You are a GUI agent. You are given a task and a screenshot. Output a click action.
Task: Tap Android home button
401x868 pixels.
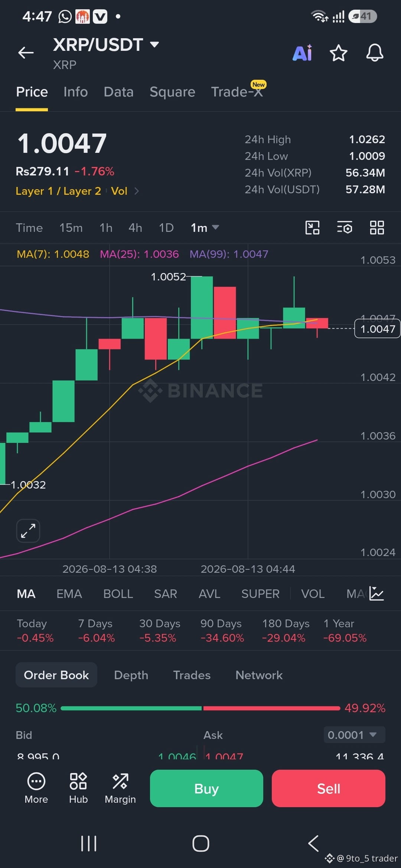coord(200,844)
